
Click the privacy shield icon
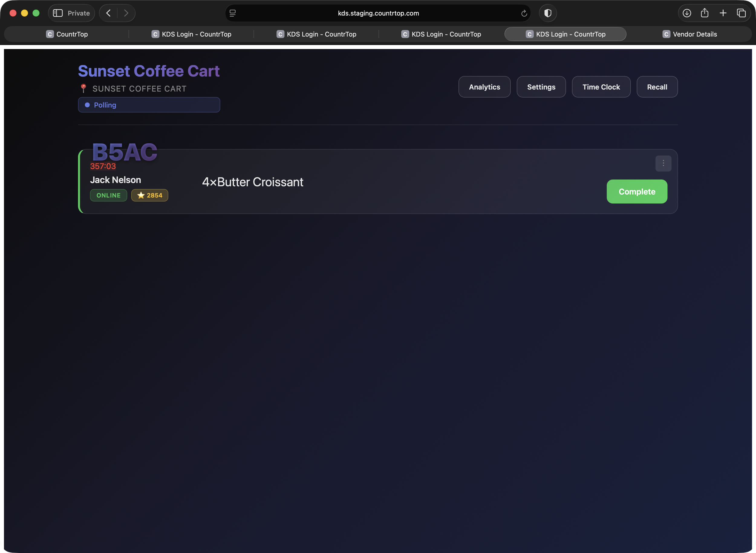tap(548, 13)
